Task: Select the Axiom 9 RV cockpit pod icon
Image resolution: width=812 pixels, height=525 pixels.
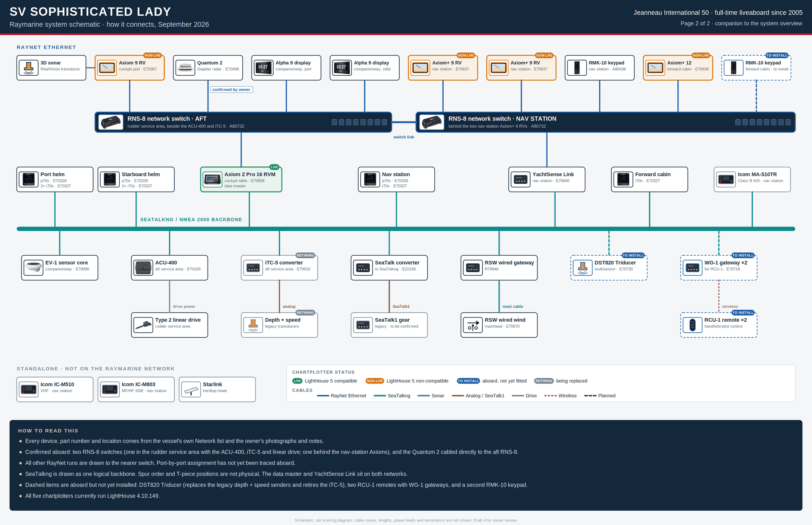Action: point(107,68)
